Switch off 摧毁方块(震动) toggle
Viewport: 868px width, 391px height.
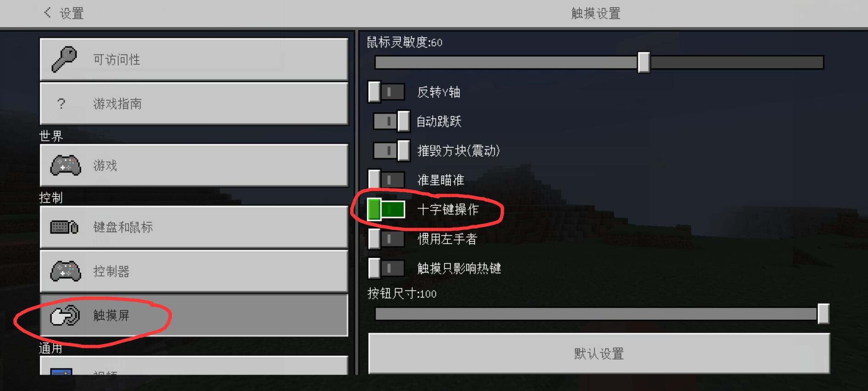point(391,151)
